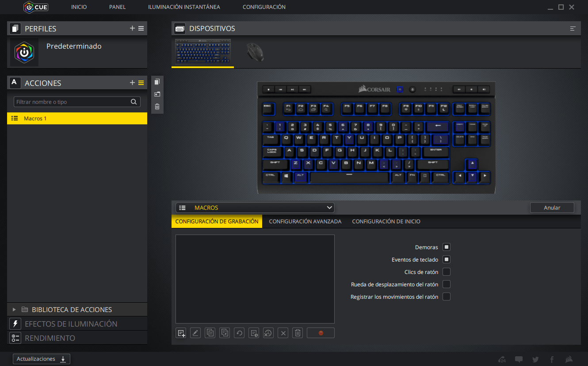Toggle the Demoras checkbox
The height and width of the screenshot is (366, 588).
point(447,247)
